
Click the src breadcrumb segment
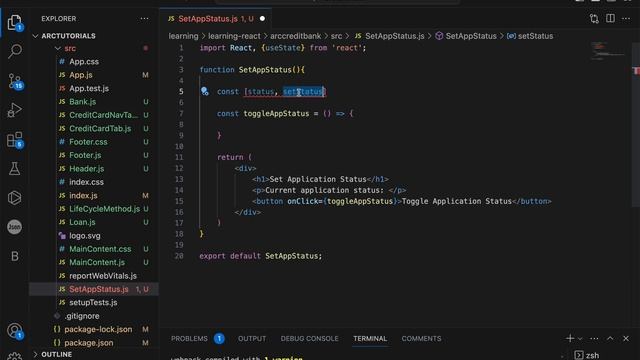(x=336, y=36)
